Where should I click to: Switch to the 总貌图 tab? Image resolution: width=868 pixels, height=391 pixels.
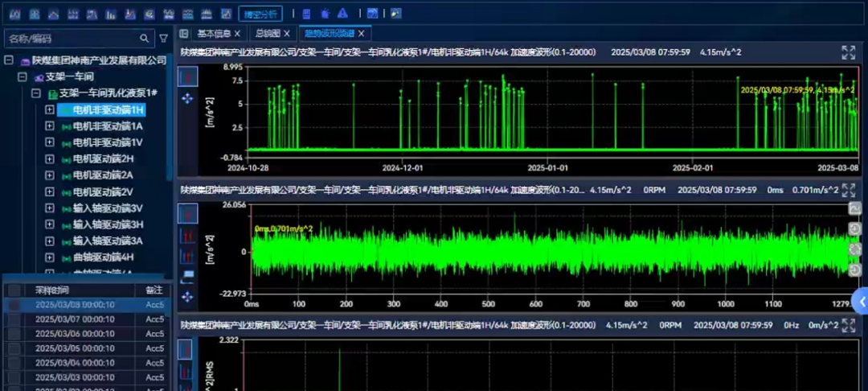click(x=268, y=34)
